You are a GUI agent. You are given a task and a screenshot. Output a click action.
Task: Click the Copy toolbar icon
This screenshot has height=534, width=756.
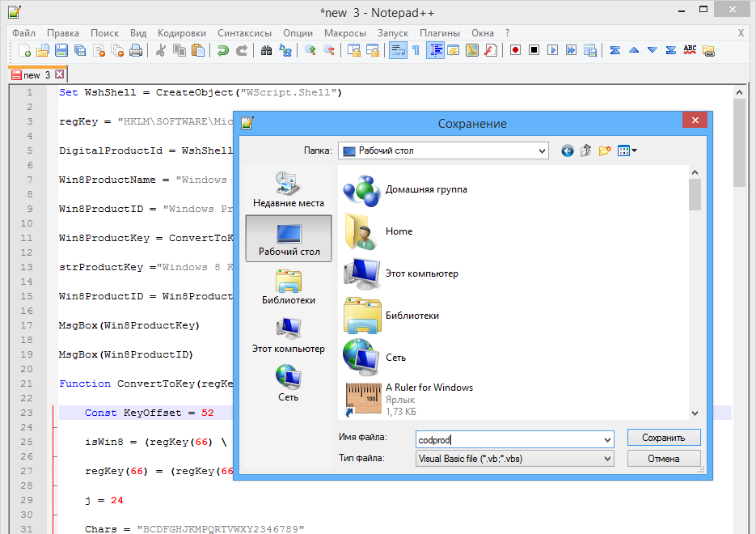click(179, 50)
